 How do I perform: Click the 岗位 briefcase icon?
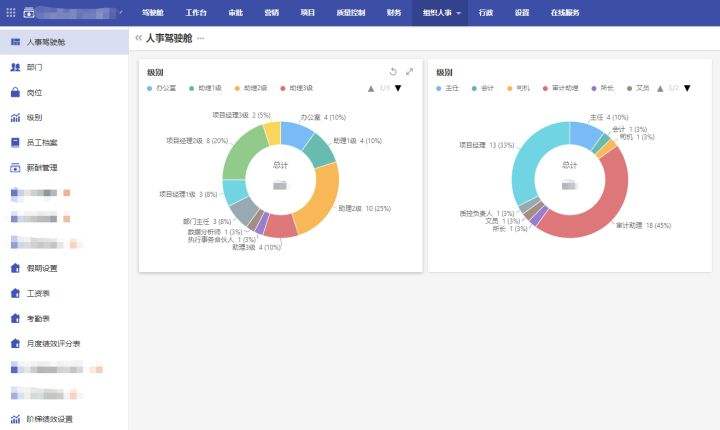tap(15, 92)
